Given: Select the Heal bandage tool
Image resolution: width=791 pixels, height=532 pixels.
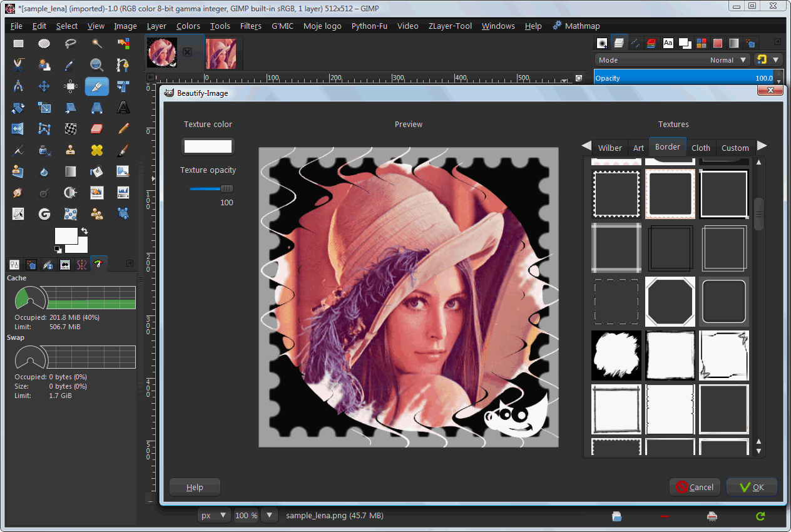Looking at the screenshot, I should click(x=97, y=150).
